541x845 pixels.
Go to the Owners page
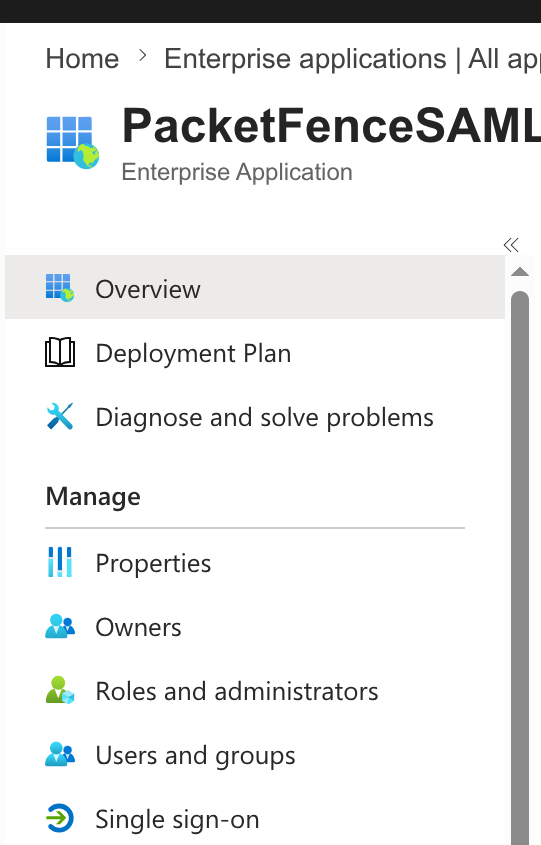pyautogui.click(x=255, y=627)
